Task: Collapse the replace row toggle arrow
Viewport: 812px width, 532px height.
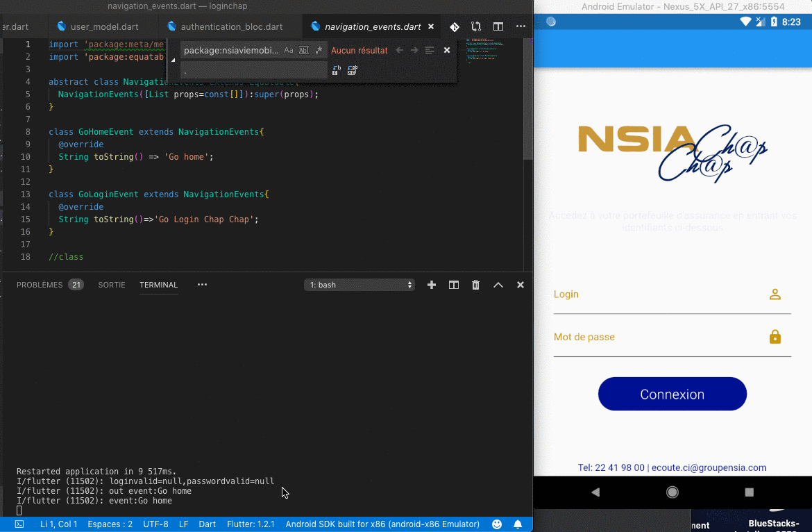Action: click(x=173, y=60)
